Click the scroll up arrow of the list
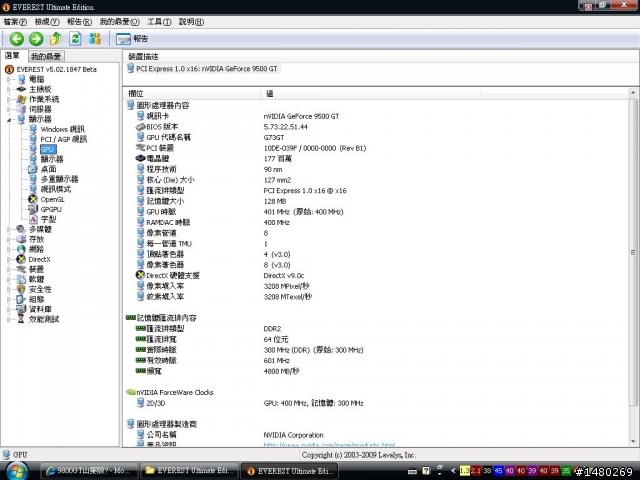The image size is (640, 480). click(x=633, y=93)
